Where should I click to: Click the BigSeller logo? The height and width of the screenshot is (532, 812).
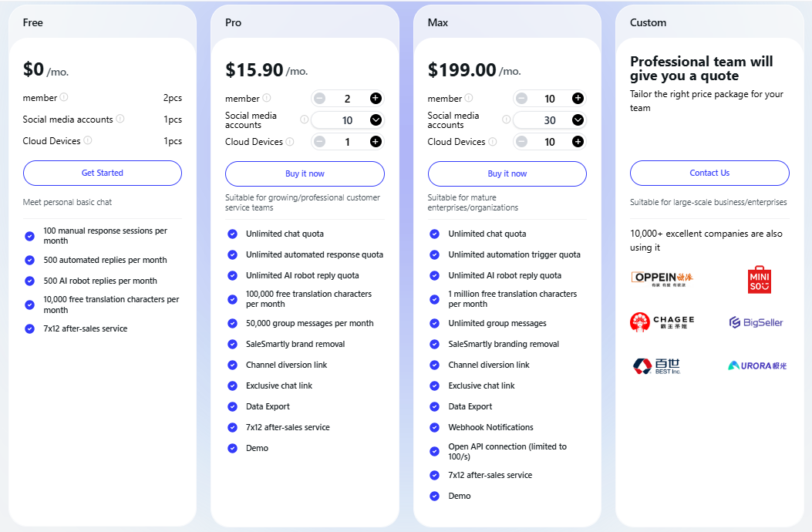756,322
